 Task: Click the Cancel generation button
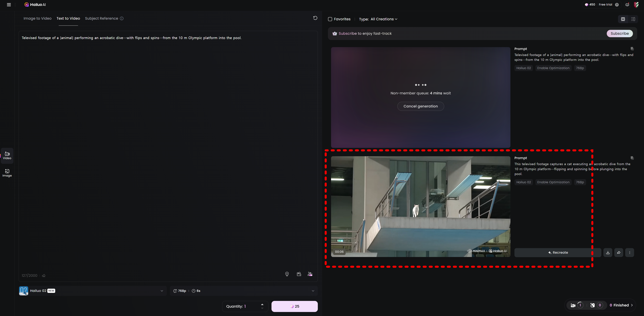tap(420, 106)
